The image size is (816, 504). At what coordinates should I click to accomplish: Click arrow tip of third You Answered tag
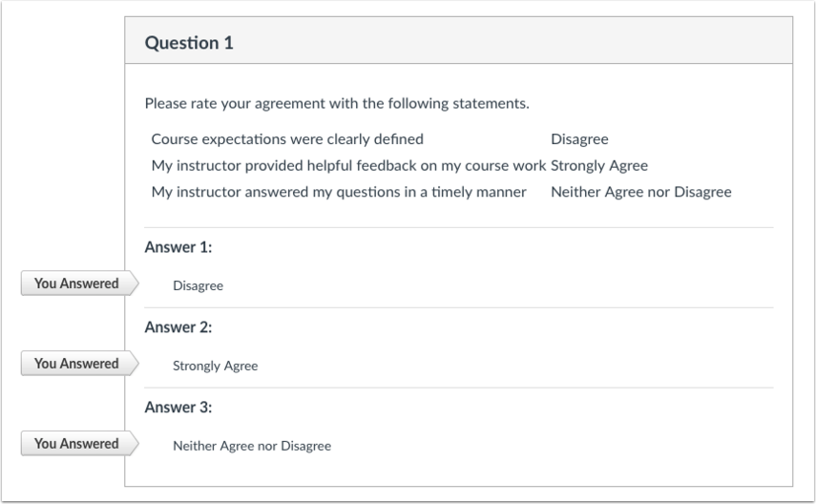(x=134, y=444)
